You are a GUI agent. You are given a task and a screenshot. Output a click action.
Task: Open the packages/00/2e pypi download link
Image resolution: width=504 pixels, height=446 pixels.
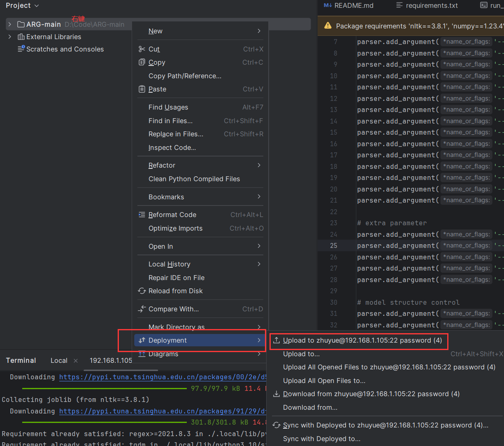(163, 377)
